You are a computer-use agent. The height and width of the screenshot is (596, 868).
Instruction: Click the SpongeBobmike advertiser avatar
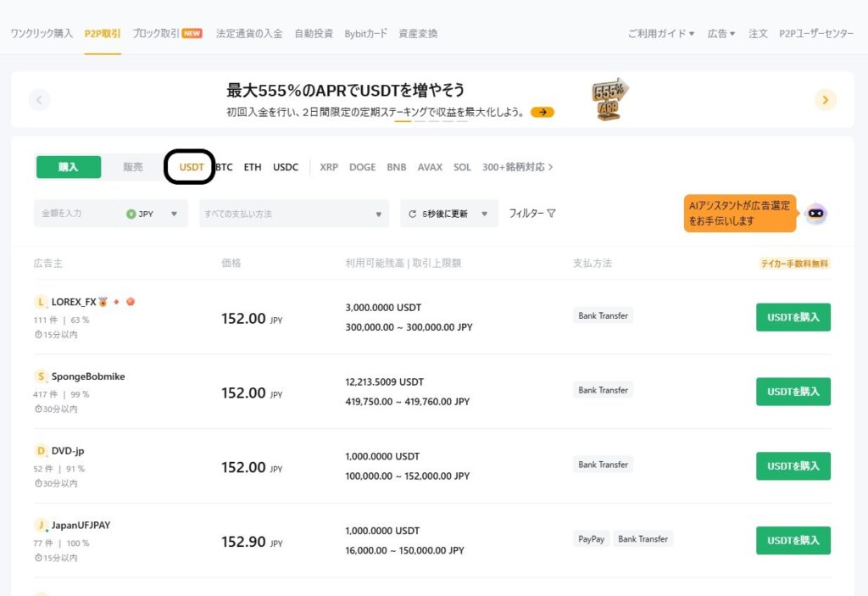(41, 376)
